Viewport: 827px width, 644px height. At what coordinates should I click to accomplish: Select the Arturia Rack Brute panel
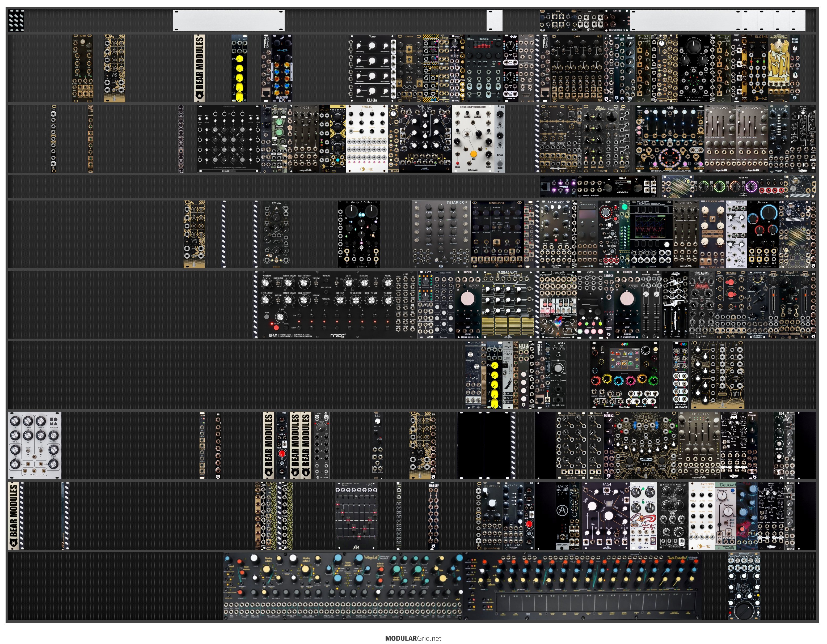click(562, 516)
